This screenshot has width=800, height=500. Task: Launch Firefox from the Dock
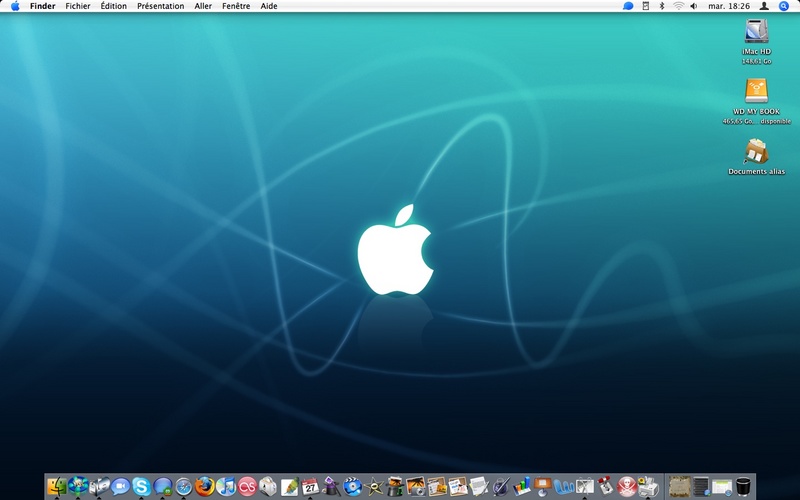pyautogui.click(x=205, y=487)
